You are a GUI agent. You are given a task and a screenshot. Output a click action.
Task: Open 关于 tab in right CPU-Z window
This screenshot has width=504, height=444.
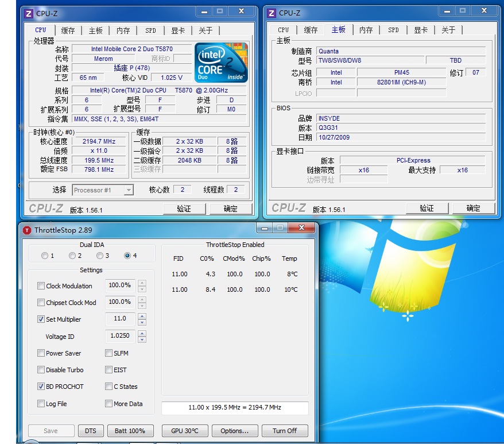pos(448,30)
